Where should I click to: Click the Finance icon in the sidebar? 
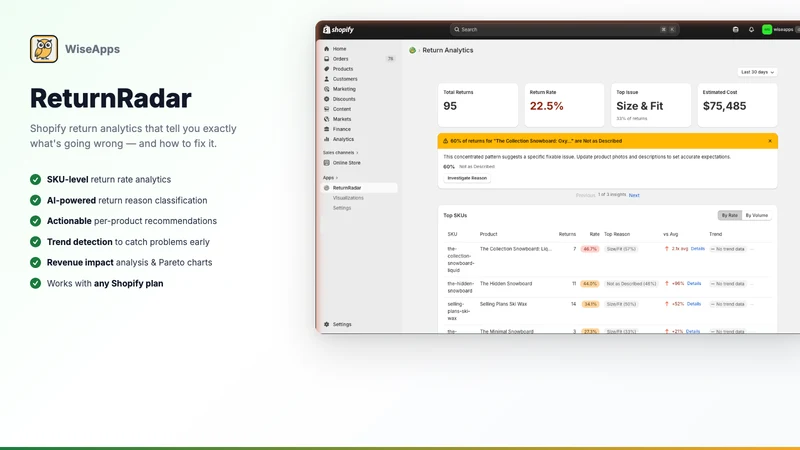(327, 129)
